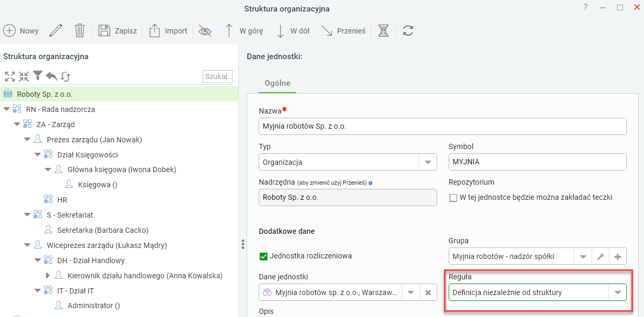Image resolution: width=644 pixels, height=317 pixels.
Task: Open the Ogólne tab
Action: (x=277, y=83)
